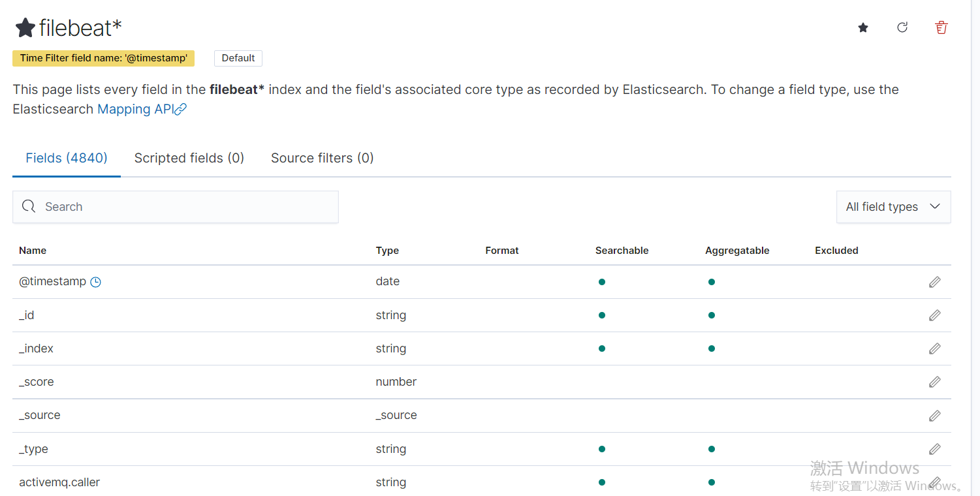Screen dimensions: 980x496
Task: Open the All field types dropdown
Action: 893,207
